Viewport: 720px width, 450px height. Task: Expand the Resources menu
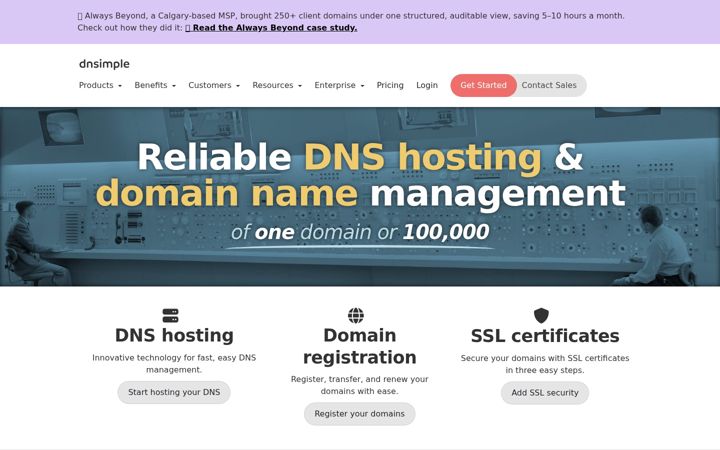277,85
